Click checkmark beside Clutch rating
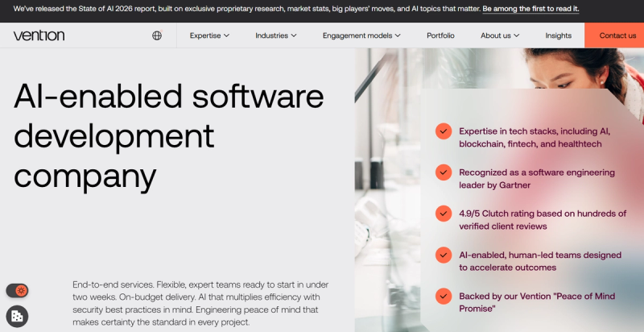The width and height of the screenshot is (644, 332). (x=444, y=214)
